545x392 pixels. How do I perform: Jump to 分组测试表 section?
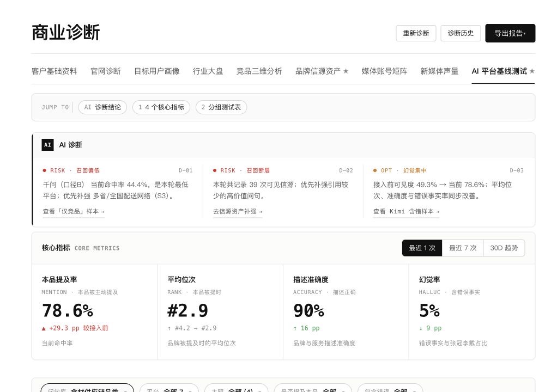221,107
